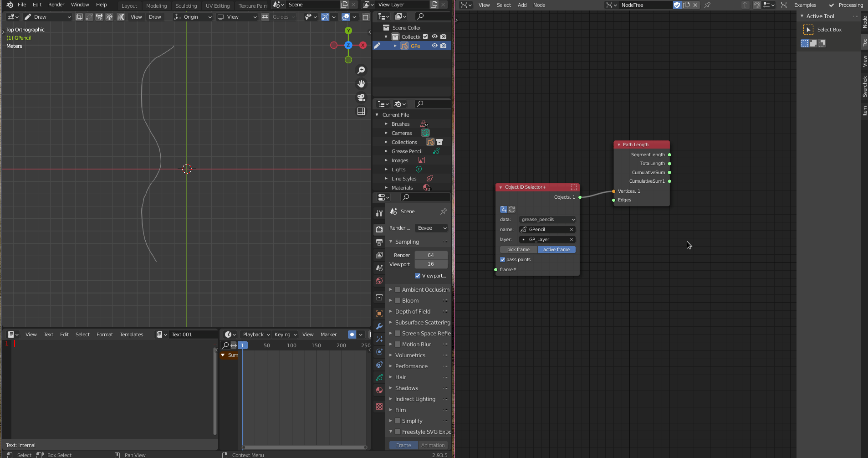Click the viewport pan hand icon
Viewport: 868px width, 458px height.
361,84
